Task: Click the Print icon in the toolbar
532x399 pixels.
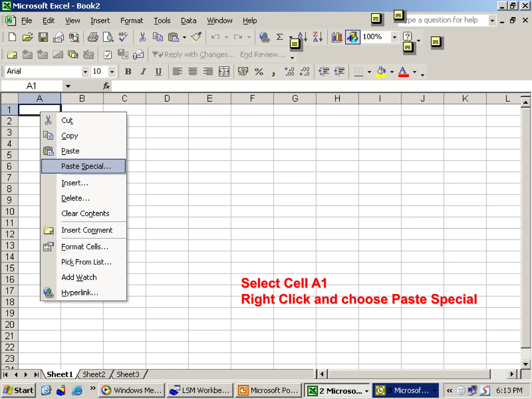Action: coord(93,37)
